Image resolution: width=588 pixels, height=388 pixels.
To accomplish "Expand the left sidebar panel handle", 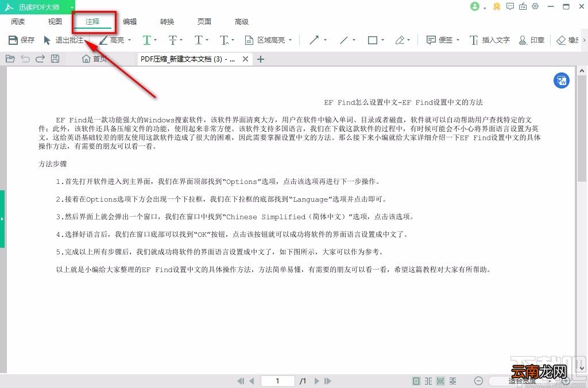I will coord(2,218).
